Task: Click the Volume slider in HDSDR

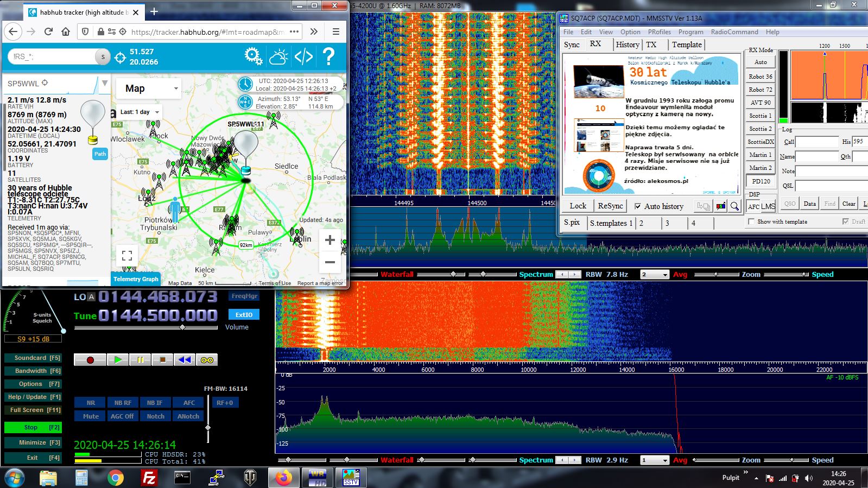Action: coord(145,327)
